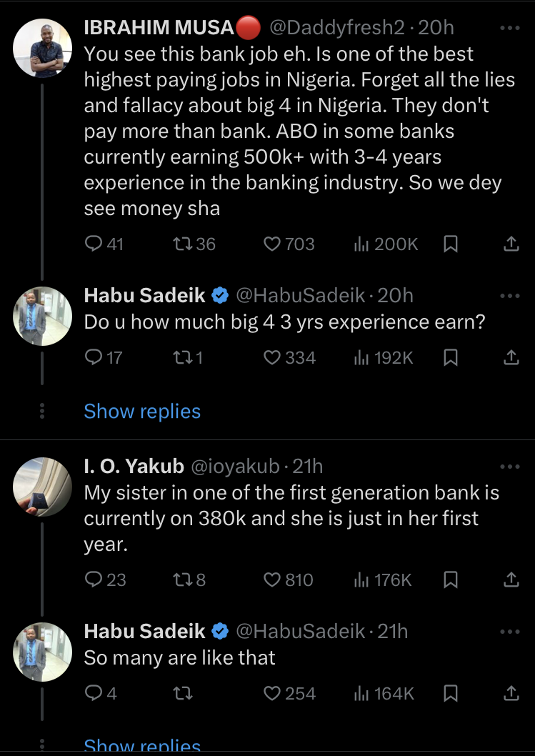Open more options on I. O. Yakub's tweet
This screenshot has width=535, height=756.
pyautogui.click(x=510, y=466)
